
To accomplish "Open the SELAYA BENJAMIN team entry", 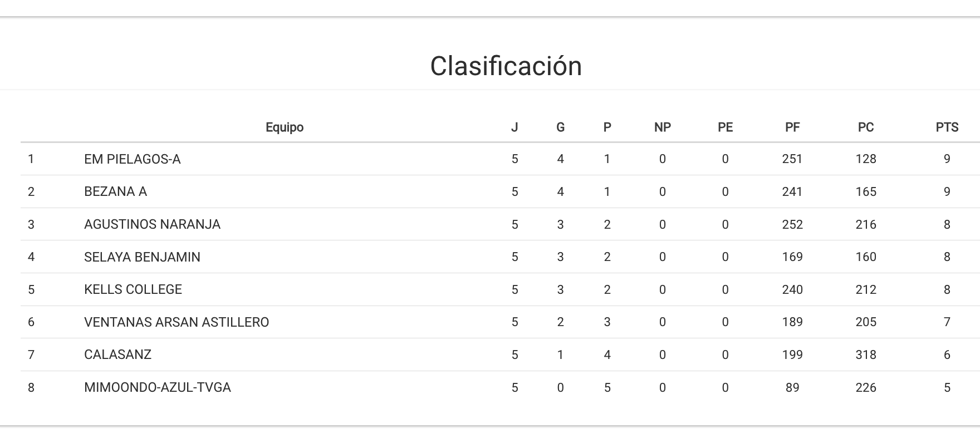I will [x=142, y=257].
